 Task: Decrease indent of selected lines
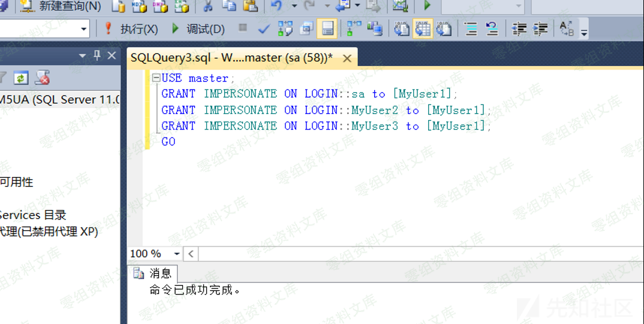tap(519, 29)
